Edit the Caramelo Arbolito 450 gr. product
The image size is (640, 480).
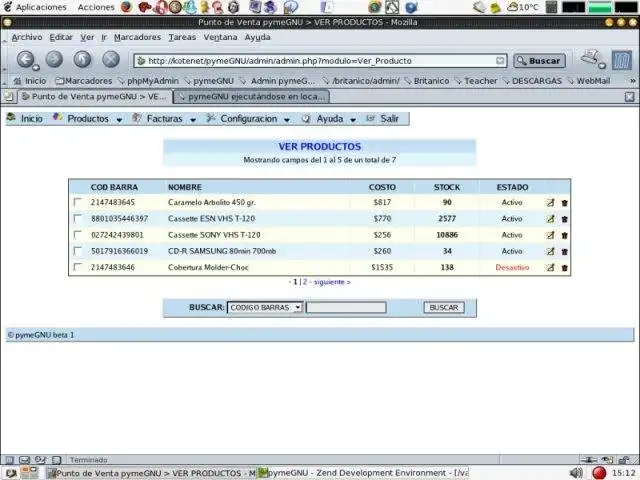tap(550, 202)
